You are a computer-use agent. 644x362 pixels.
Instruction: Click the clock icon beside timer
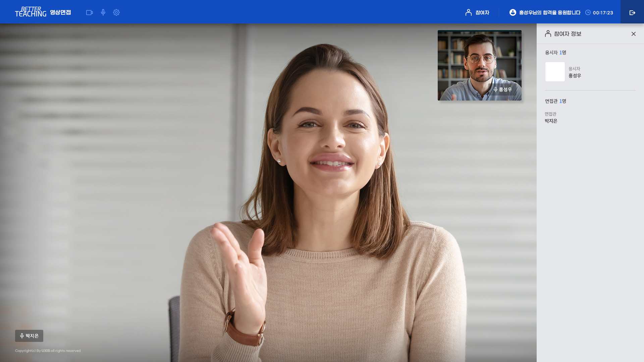588,12
